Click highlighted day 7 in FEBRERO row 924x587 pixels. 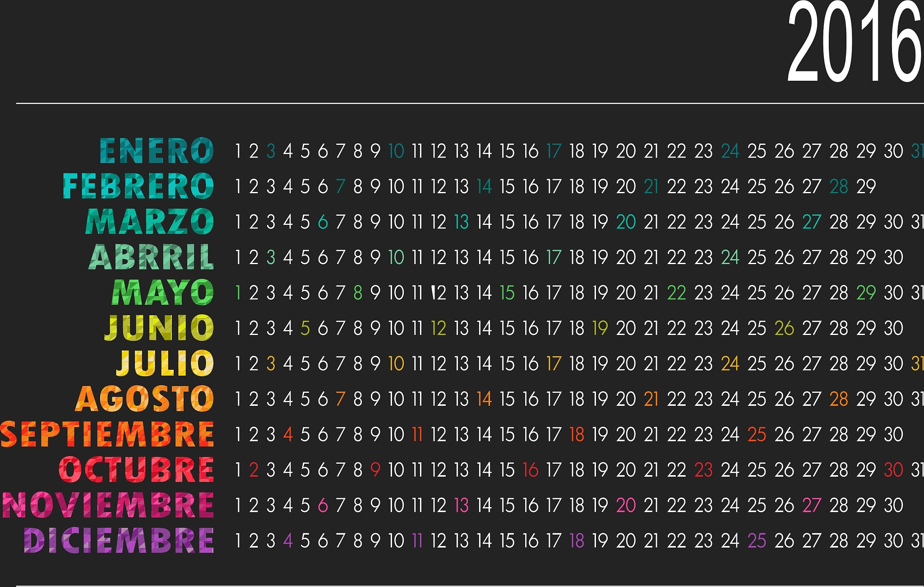click(x=340, y=186)
